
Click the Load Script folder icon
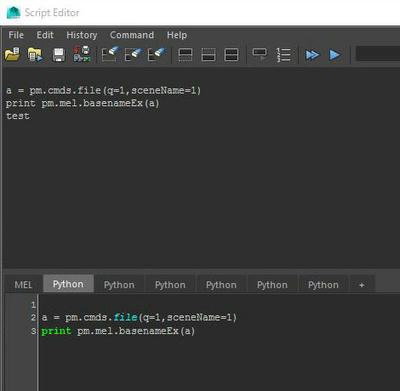coord(12,54)
